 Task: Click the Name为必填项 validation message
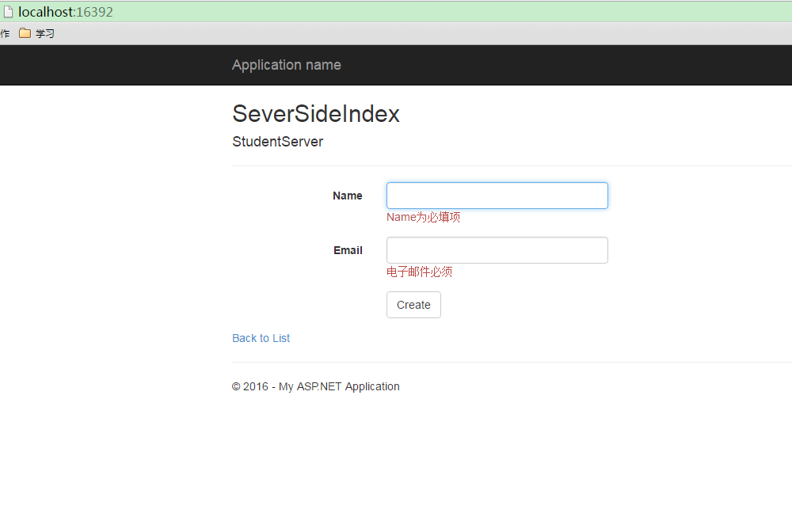point(423,217)
